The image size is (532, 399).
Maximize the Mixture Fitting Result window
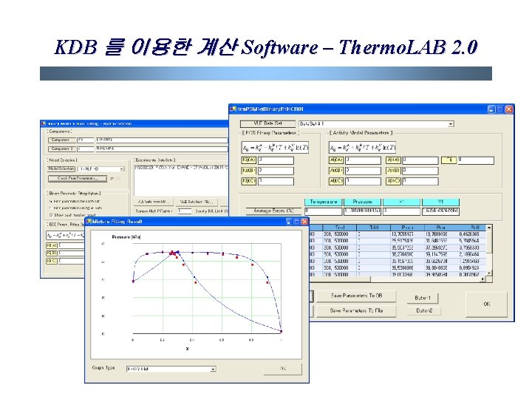point(296,222)
